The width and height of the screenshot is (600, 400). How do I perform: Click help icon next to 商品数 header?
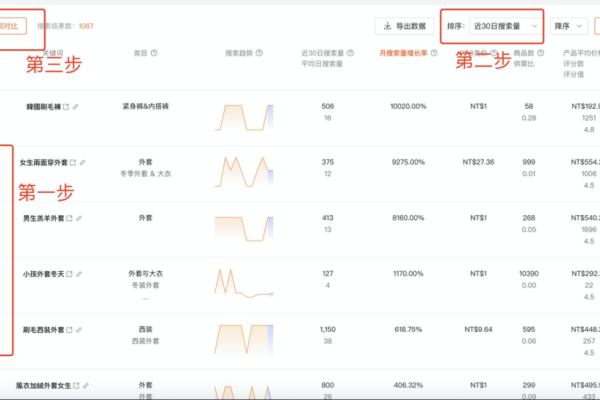tap(540, 53)
